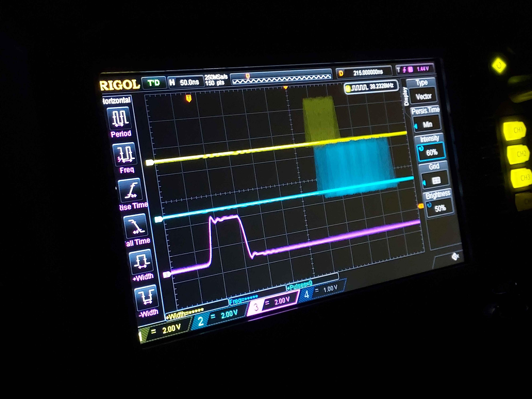Select the channel 3 2.00V status label
This screenshot has height=399, width=532.
point(273,303)
